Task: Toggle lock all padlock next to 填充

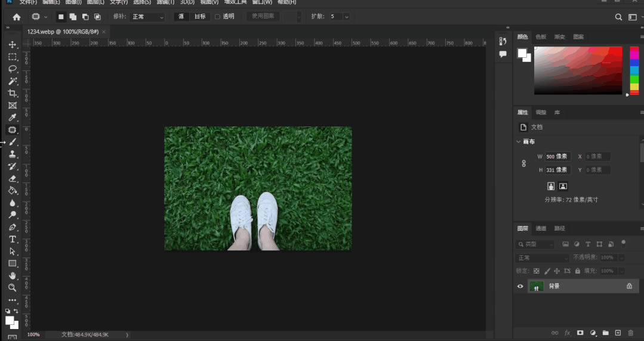Action: (x=578, y=271)
